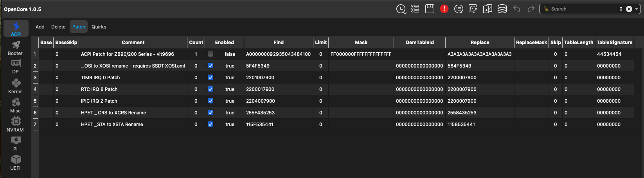Screen dimensions: 644x178
Task: Click the BaseSkip column header
Action: tap(66, 43)
